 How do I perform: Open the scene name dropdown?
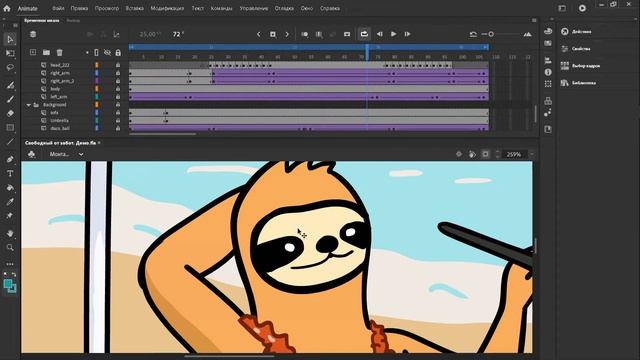81,154
